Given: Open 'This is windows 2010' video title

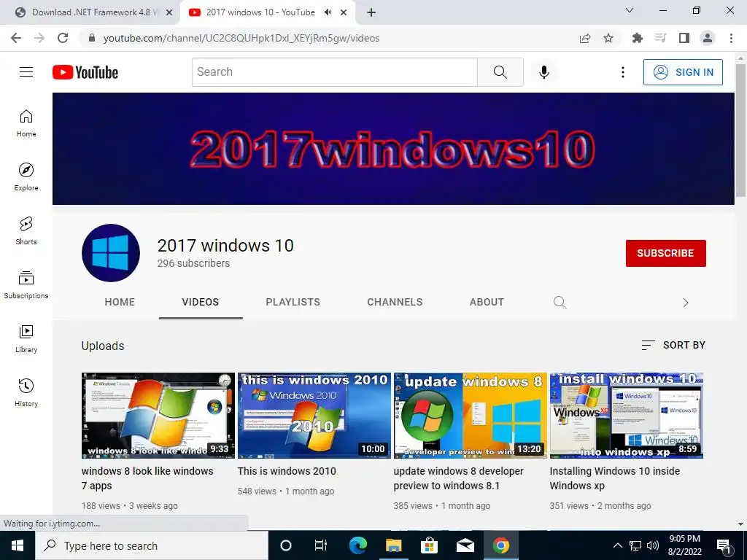Looking at the screenshot, I should [x=287, y=471].
